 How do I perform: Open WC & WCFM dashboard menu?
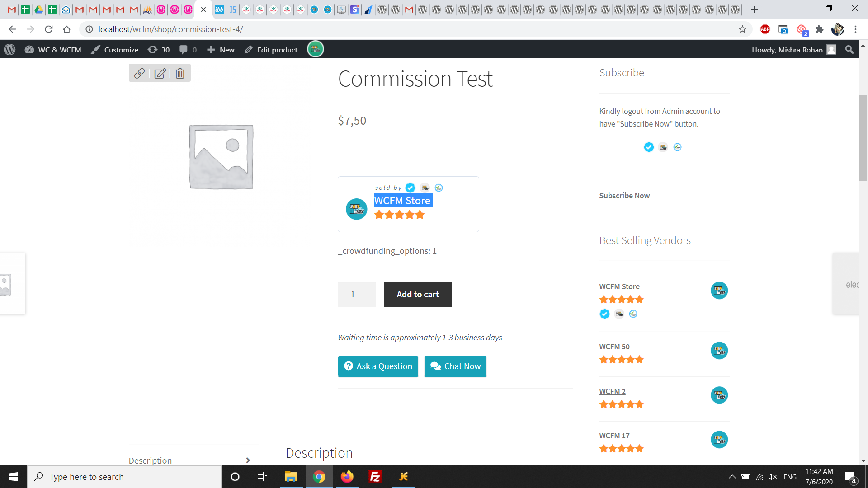53,50
